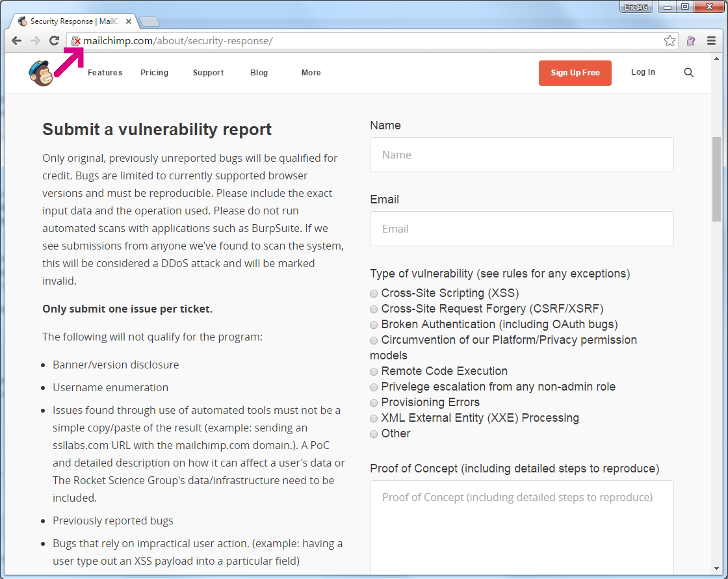The height and width of the screenshot is (579, 728).
Task: Click the Log In link
Action: tap(643, 72)
